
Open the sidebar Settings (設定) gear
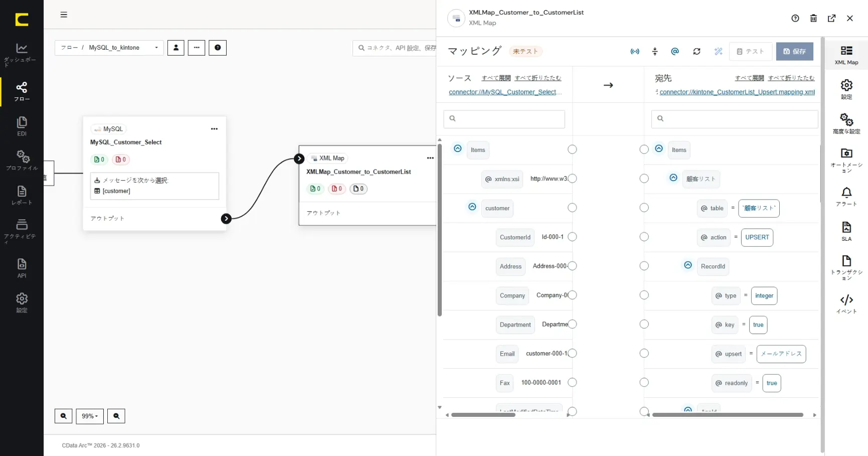coord(22,302)
